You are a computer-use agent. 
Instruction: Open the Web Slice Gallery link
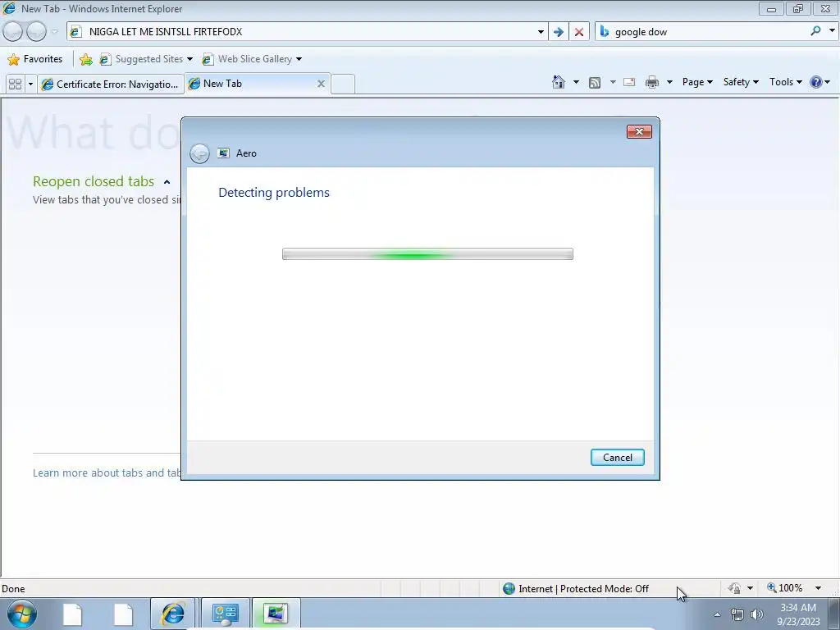pyautogui.click(x=248, y=59)
